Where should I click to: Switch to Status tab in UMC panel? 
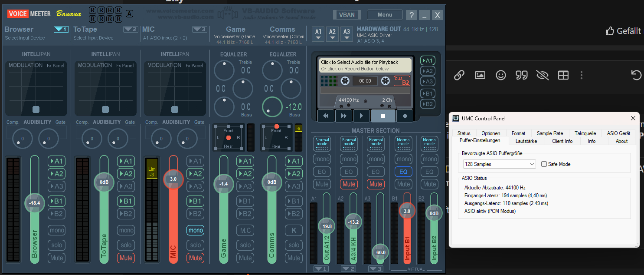tap(464, 133)
